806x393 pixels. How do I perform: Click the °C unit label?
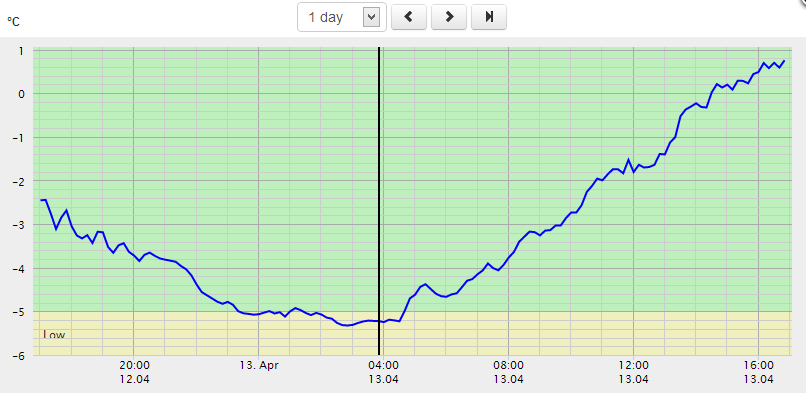pyautogui.click(x=13, y=22)
